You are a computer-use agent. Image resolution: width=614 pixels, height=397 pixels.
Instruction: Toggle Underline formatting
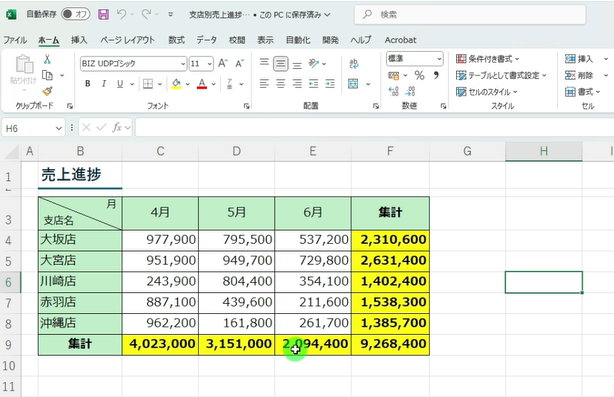pos(120,84)
